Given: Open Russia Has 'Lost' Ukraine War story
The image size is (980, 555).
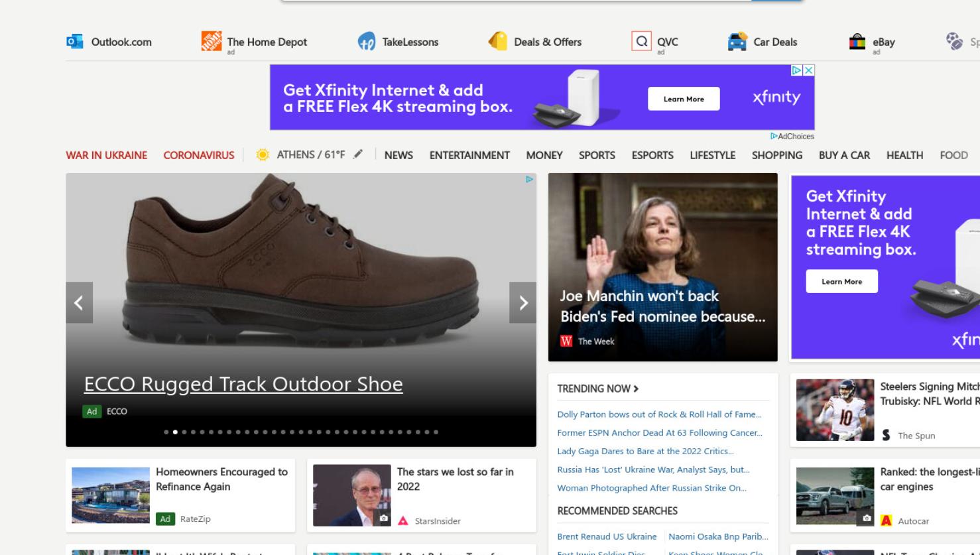Looking at the screenshot, I should (653, 469).
